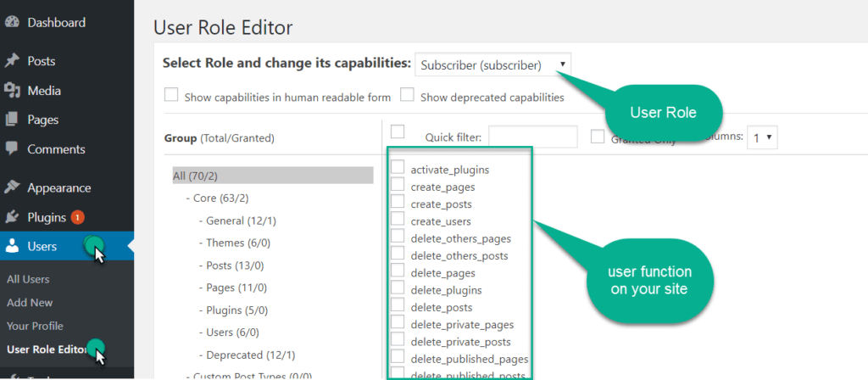The height and width of the screenshot is (380, 868).
Task: Go to the Media section
Action: click(x=44, y=90)
